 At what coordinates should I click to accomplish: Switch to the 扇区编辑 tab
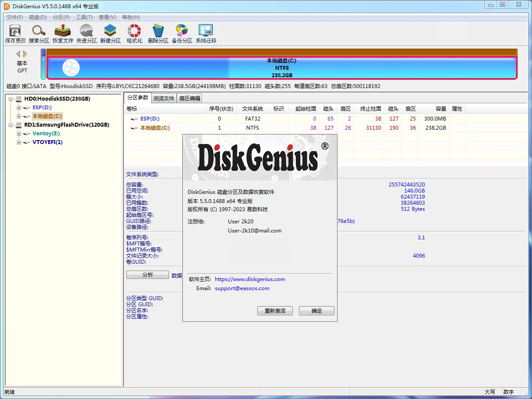(x=190, y=98)
